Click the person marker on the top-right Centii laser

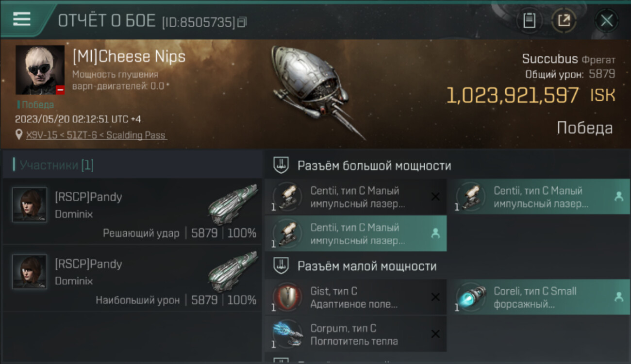click(618, 197)
